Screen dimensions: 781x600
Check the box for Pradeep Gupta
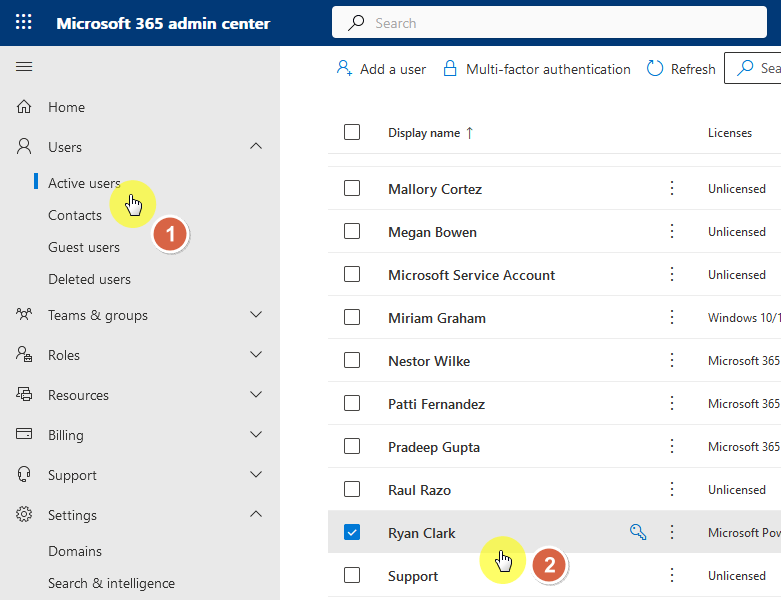tap(352, 446)
